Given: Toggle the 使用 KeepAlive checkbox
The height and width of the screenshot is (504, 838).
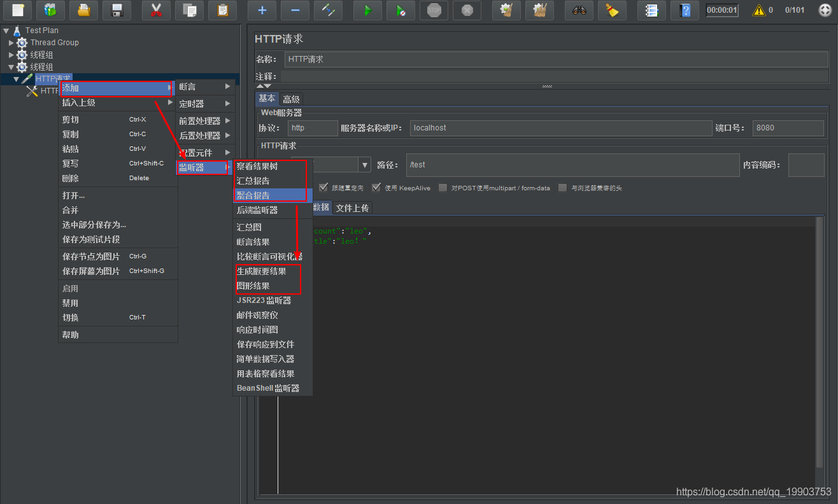Looking at the screenshot, I should pyautogui.click(x=376, y=188).
